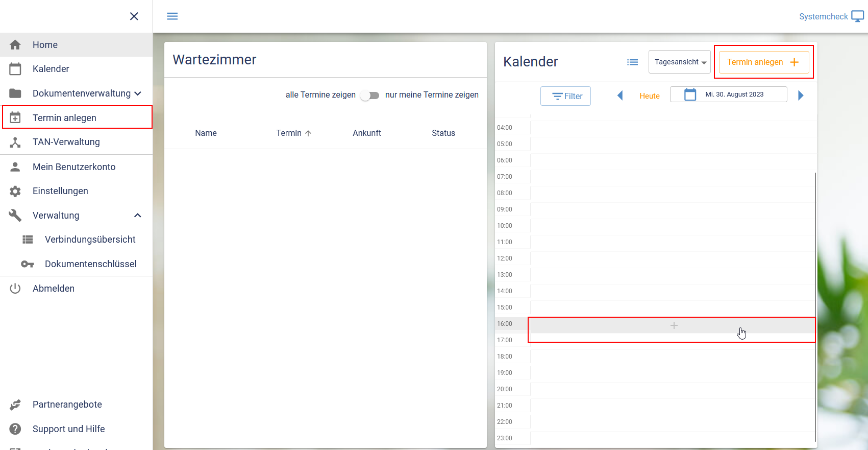Collapse Verwaltung section

point(138,216)
